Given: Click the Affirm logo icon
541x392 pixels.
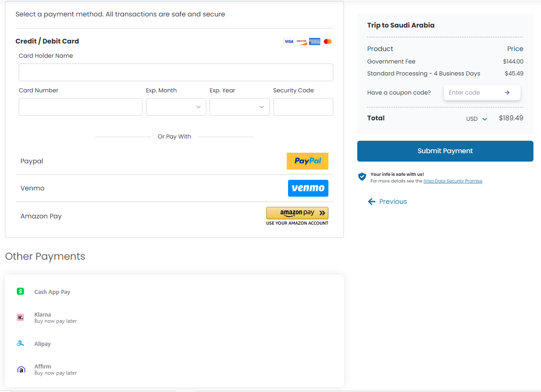Looking at the screenshot, I should click(21, 369).
